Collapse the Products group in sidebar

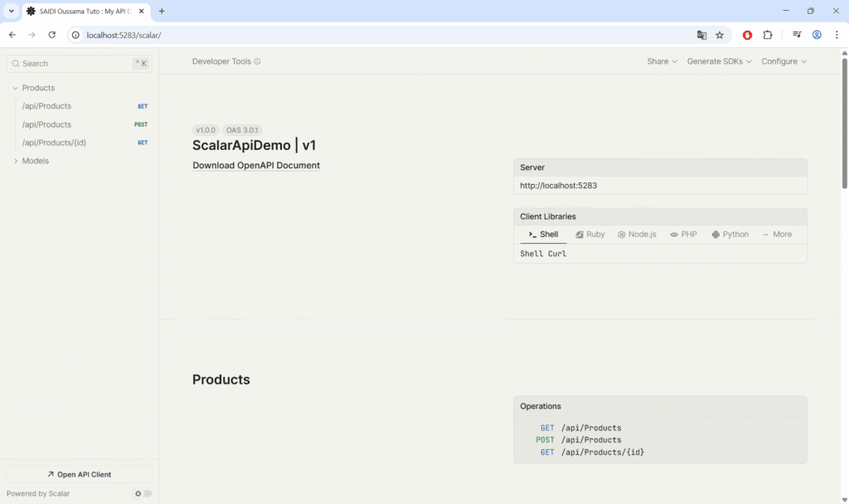point(16,88)
